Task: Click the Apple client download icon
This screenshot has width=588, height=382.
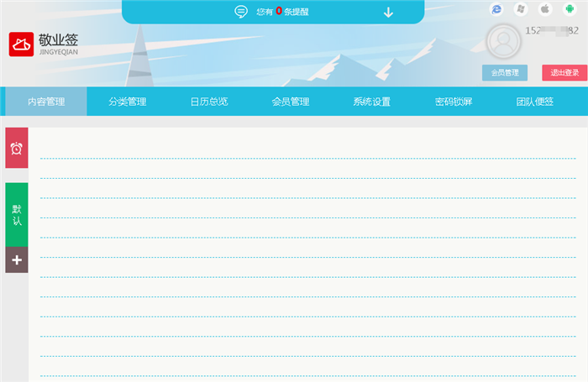Action: [x=544, y=9]
